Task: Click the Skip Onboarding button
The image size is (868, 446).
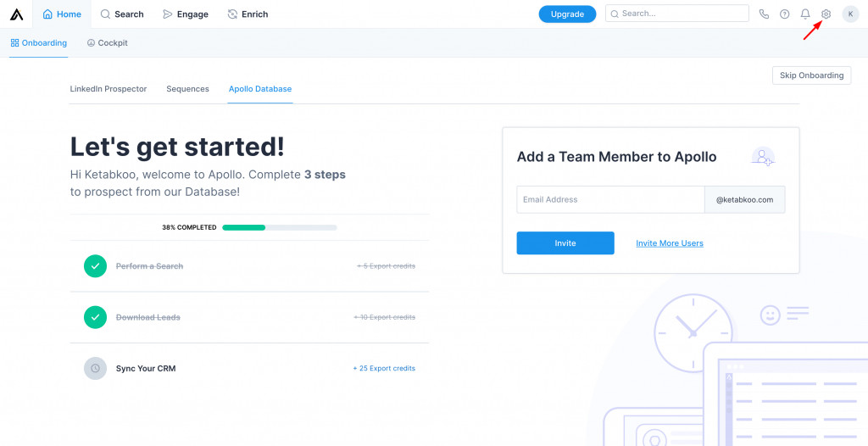Action: (x=811, y=75)
